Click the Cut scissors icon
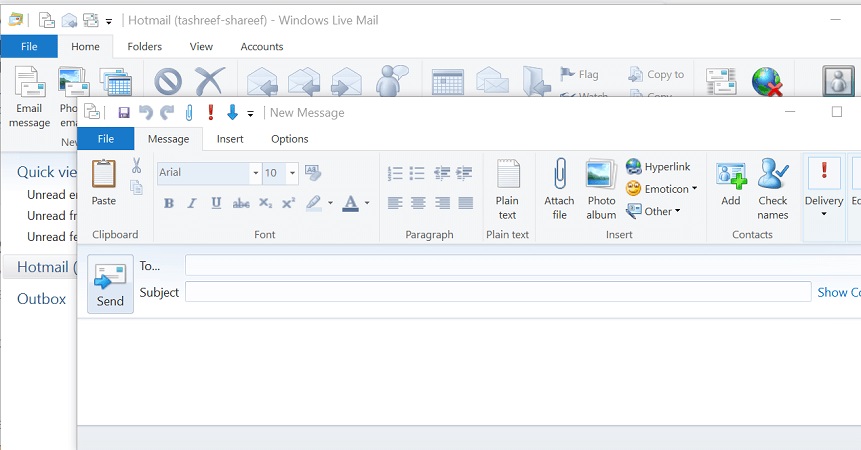Viewport: 861px width, 450px height. [x=136, y=165]
